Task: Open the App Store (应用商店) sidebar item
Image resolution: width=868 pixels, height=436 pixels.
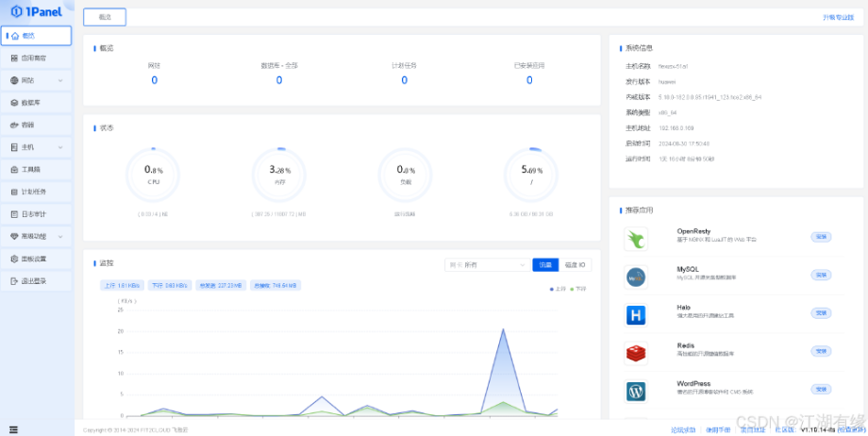Action: coord(36,58)
